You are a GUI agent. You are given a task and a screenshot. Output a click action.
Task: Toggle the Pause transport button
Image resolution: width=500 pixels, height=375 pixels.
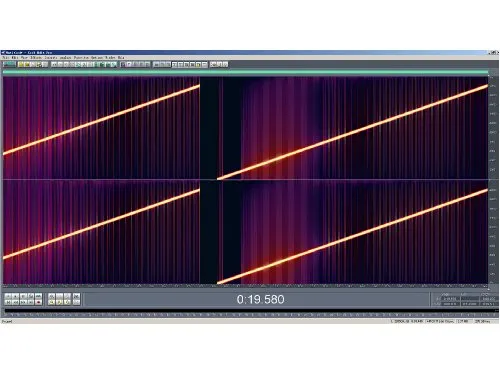tap(23, 296)
